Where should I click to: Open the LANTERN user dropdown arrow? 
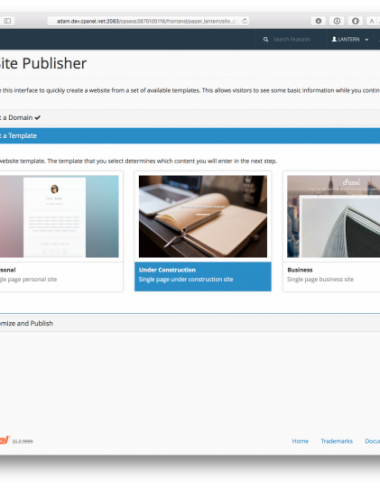tap(367, 40)
